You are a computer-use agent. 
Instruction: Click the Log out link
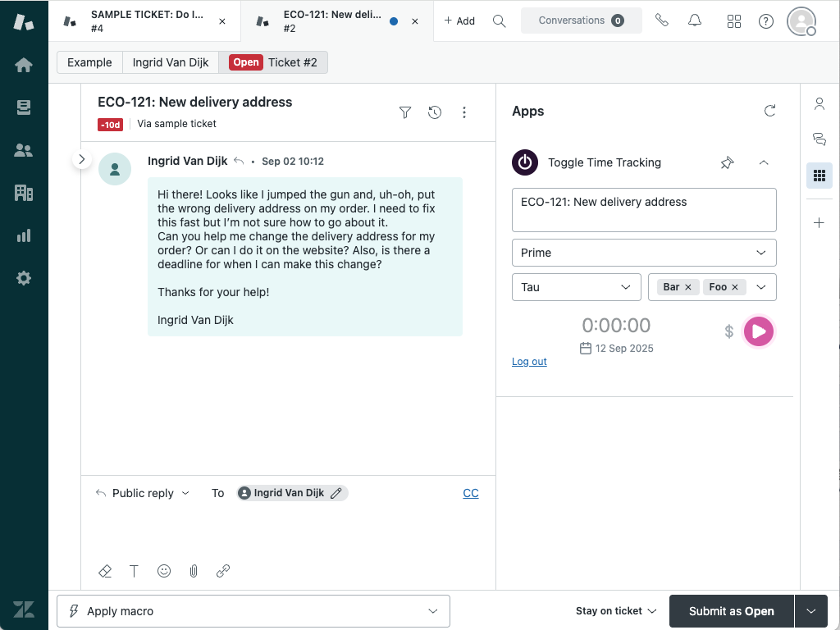(529, 361)
